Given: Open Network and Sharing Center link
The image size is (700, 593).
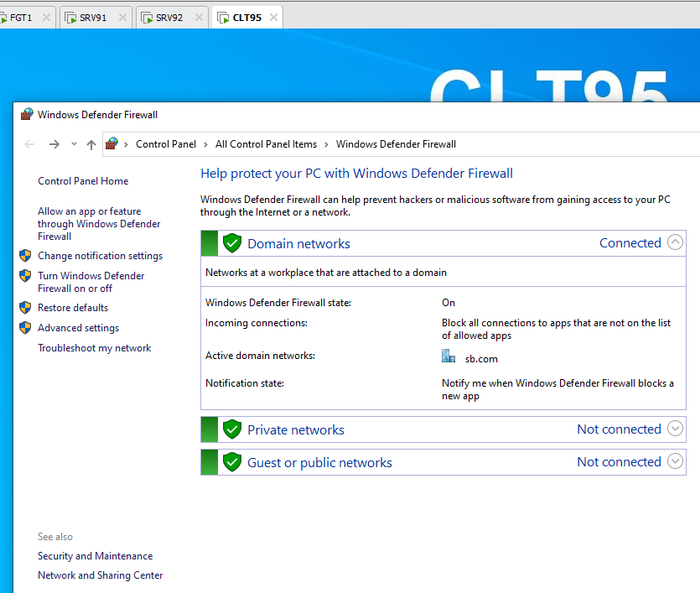Looking at the screenshot, I should pos(100,575).
